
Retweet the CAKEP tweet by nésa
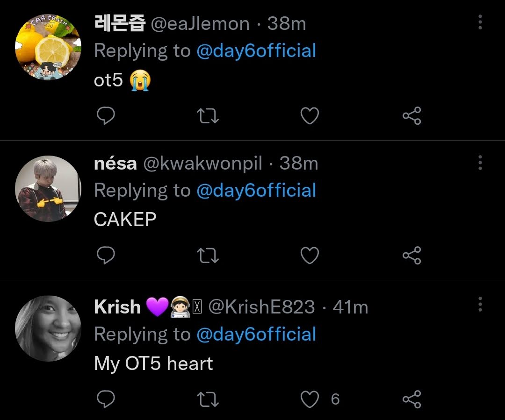208,256
